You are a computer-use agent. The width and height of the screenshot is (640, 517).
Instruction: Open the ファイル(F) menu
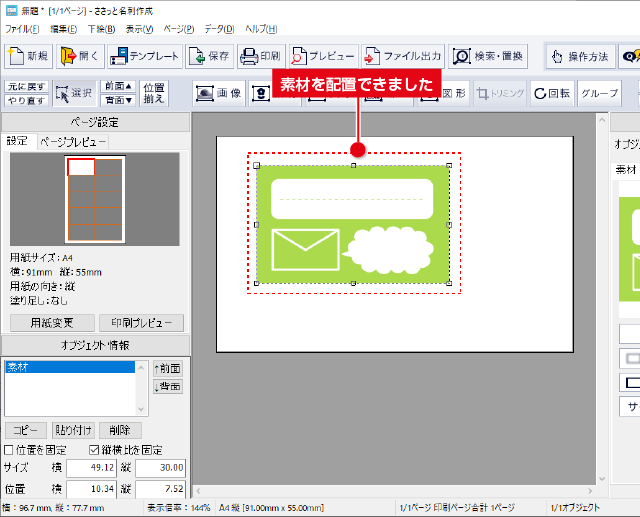[21, 30]
